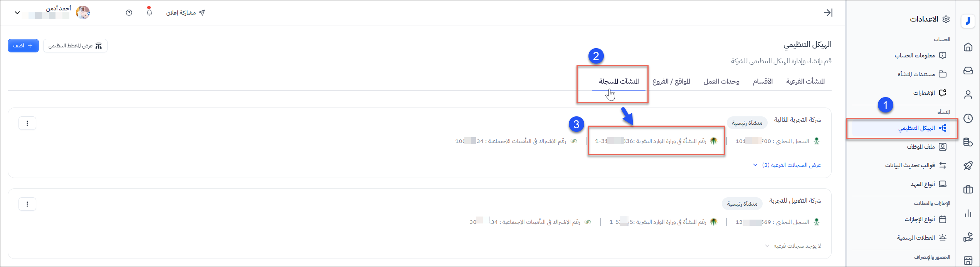Click the notifications bell icon
This screenshot has height=267, width=980.
(x=149, y=12)
